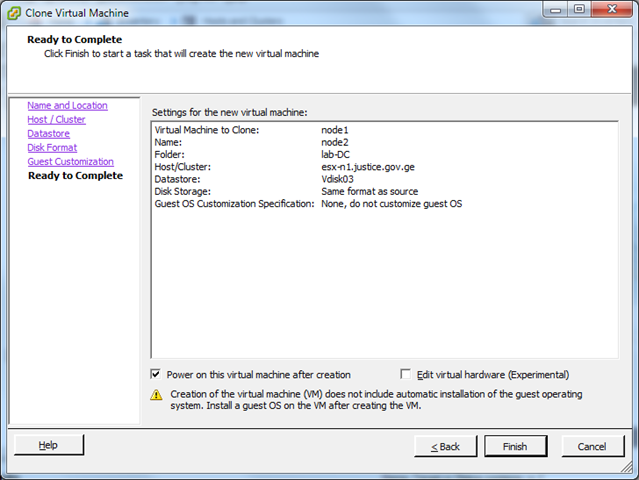This screenshot has width=639, height=480.
Task: Click the yellow warning triangle icon
Action: click(156, 395)
